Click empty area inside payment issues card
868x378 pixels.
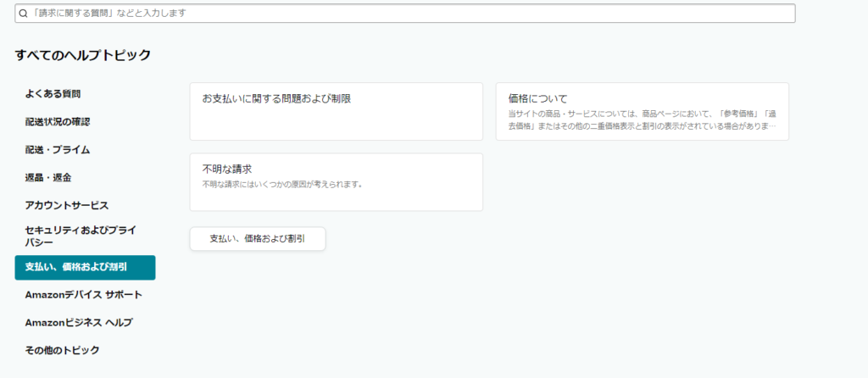pos(336,124)
